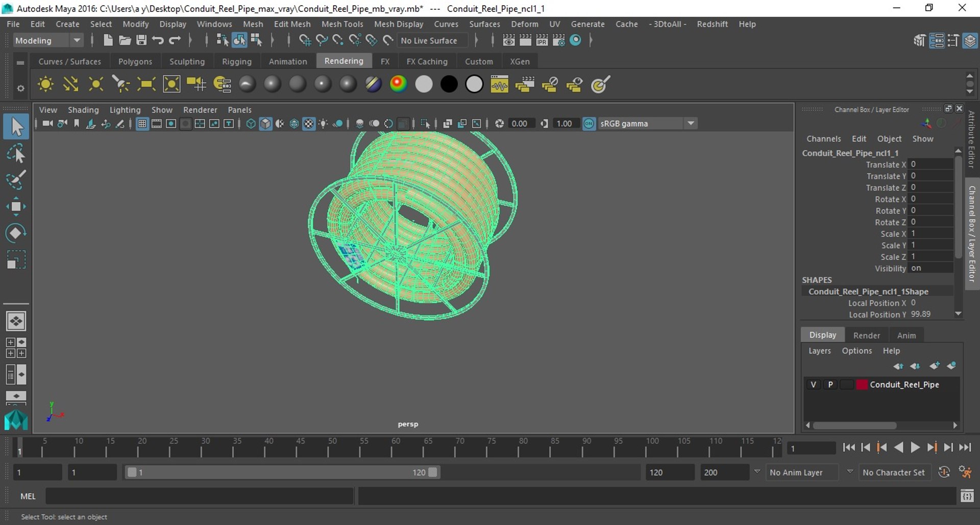Toggle the V visibility box for Conduit_Reel_Pipe layer
Screen dimensions: 980x525
813,385
